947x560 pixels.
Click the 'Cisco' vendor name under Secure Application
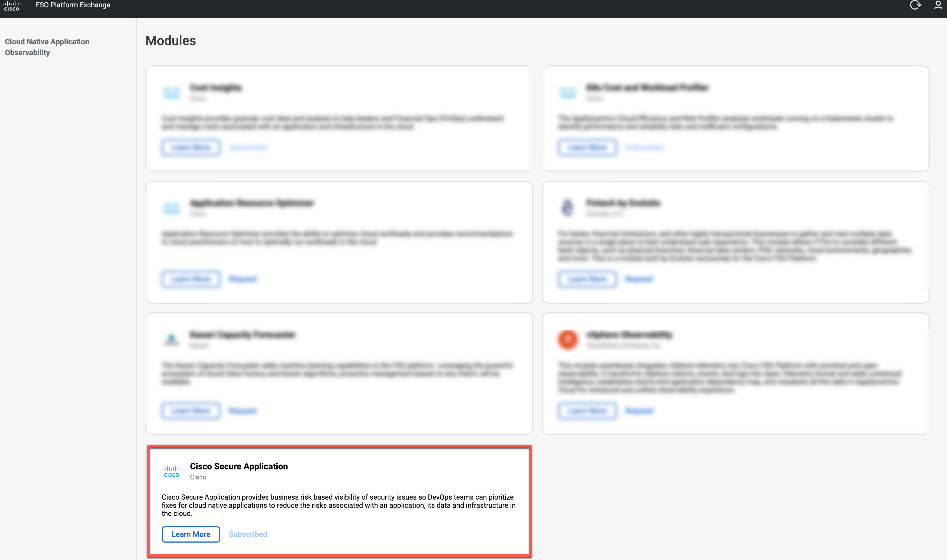click(x=198, y=477)
